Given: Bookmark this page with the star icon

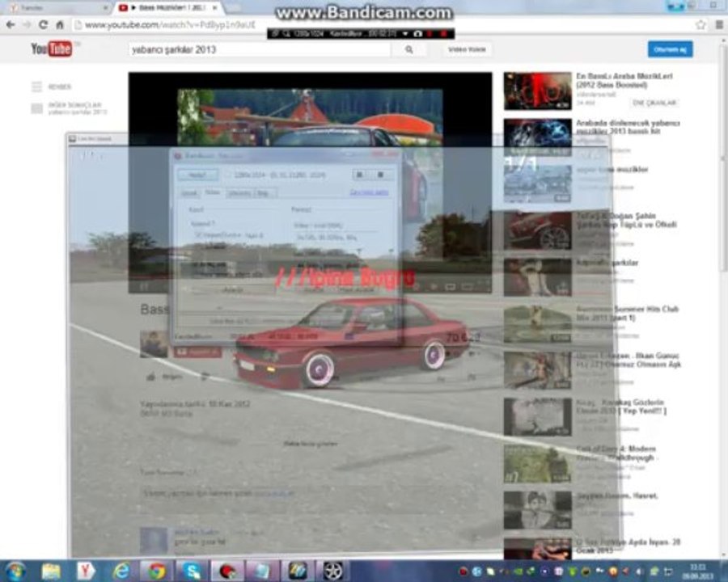Looking at the screenshot, I should click(x=700, y=24).
